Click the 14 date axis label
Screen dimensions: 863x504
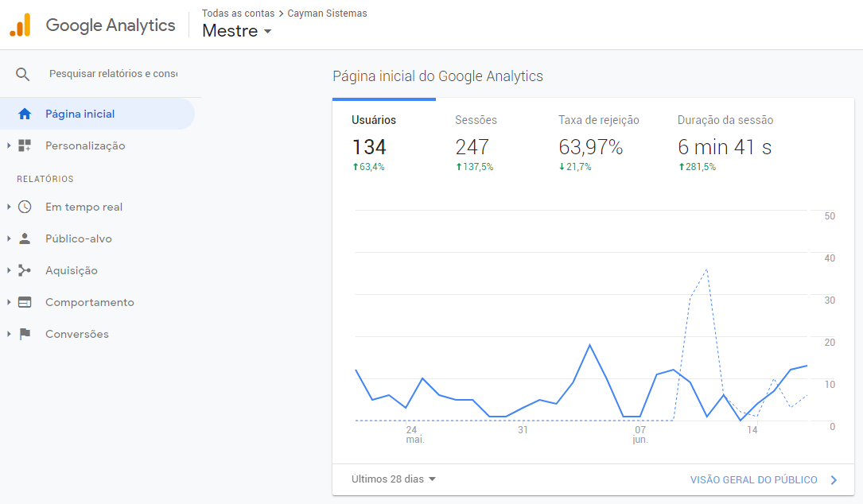752,430
